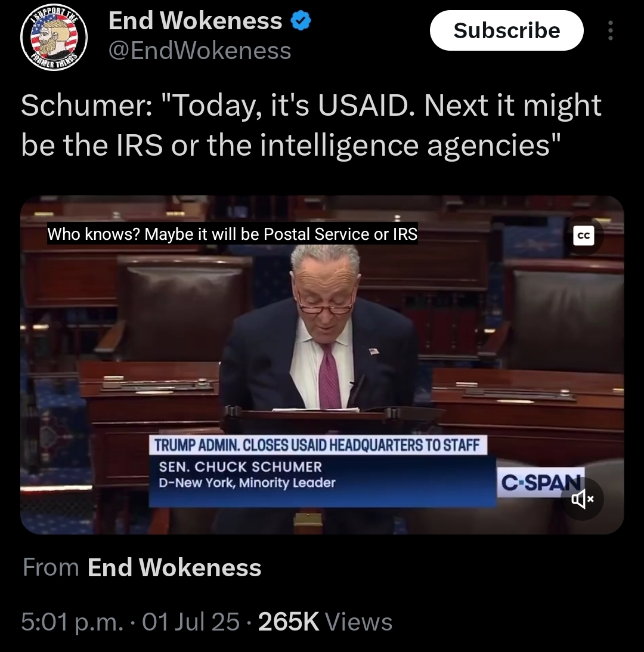Toggle closed captions CC on video

[x=583, y=236]
